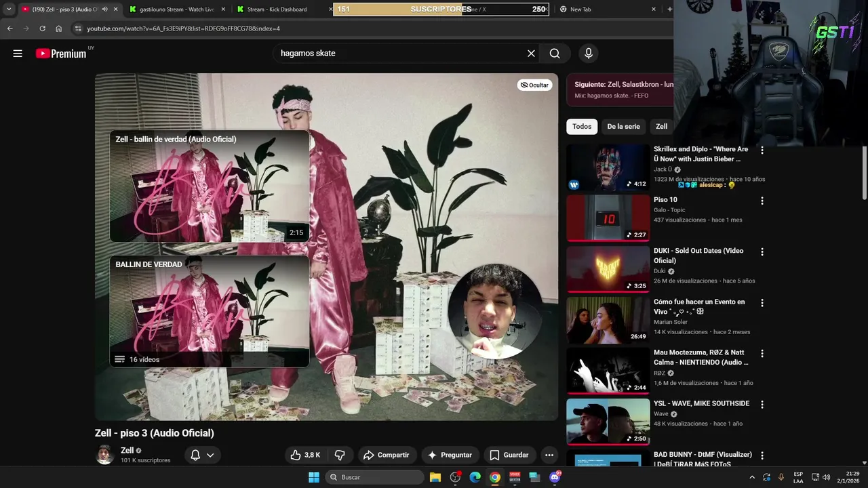Click circular channel avatar end-screen card
The width and height of the screenshot is (868, 488).
click(495, 311)
